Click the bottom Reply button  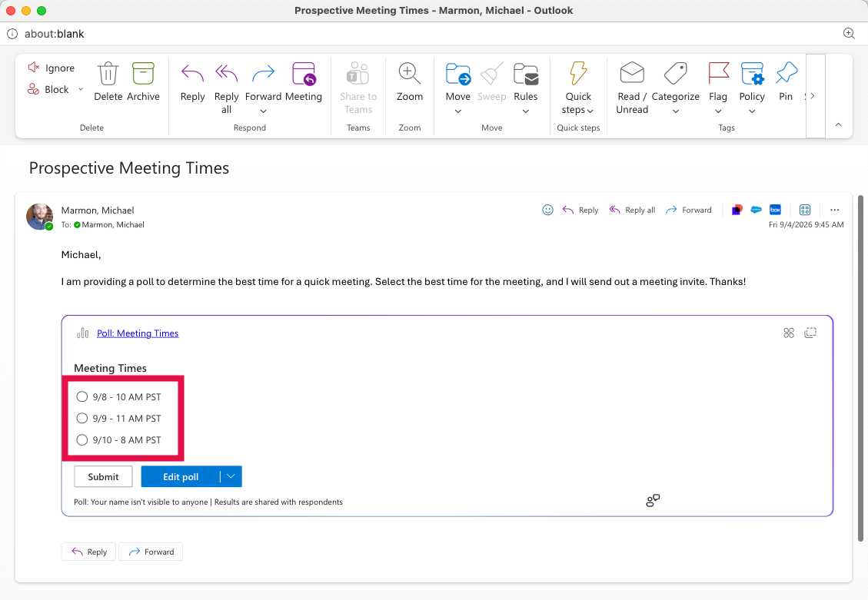pos(88,552)
